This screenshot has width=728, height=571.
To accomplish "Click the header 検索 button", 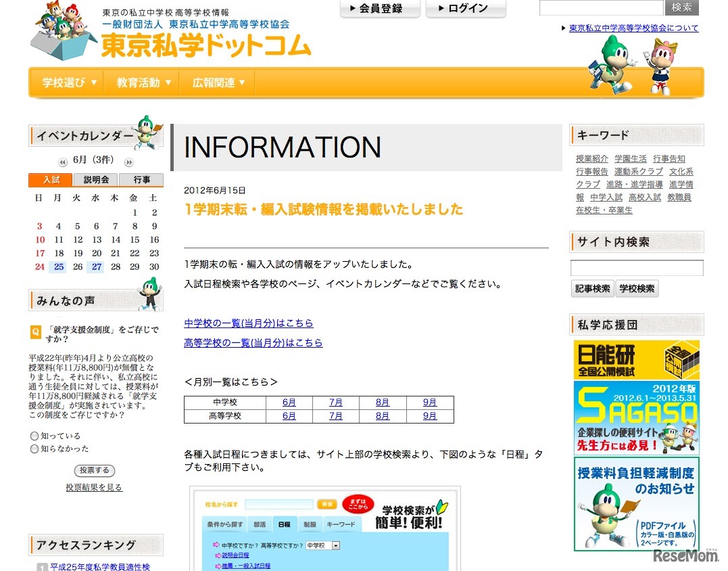I will (x=681, y=7).
